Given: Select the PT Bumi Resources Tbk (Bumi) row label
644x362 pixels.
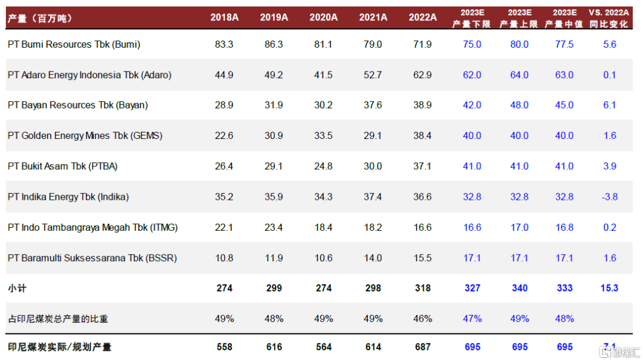Looking at the screenshot, I should [74, 44].
